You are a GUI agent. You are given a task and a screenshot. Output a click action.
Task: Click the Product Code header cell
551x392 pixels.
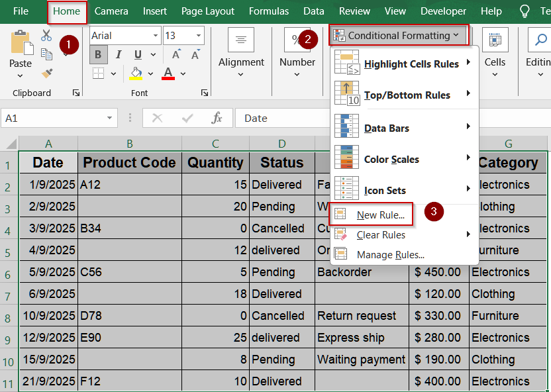[129, 163]
